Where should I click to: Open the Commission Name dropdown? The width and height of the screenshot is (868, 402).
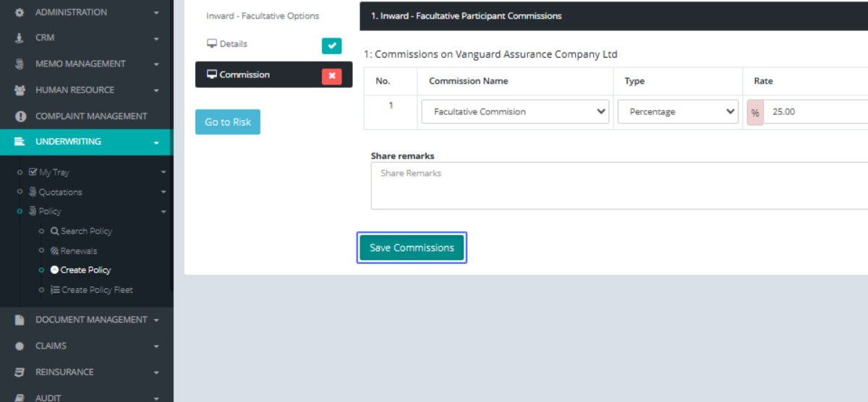tap(515, 112)
